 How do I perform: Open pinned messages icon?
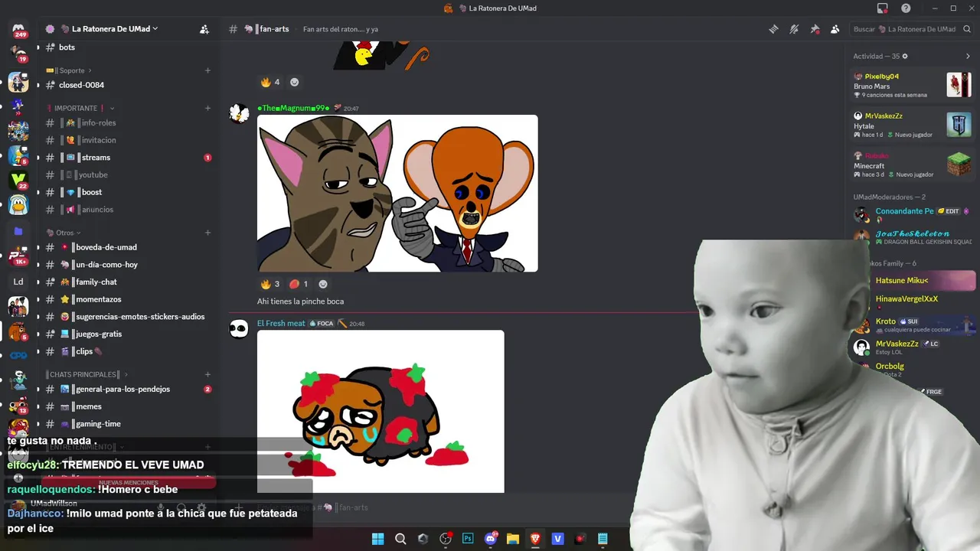815,29
